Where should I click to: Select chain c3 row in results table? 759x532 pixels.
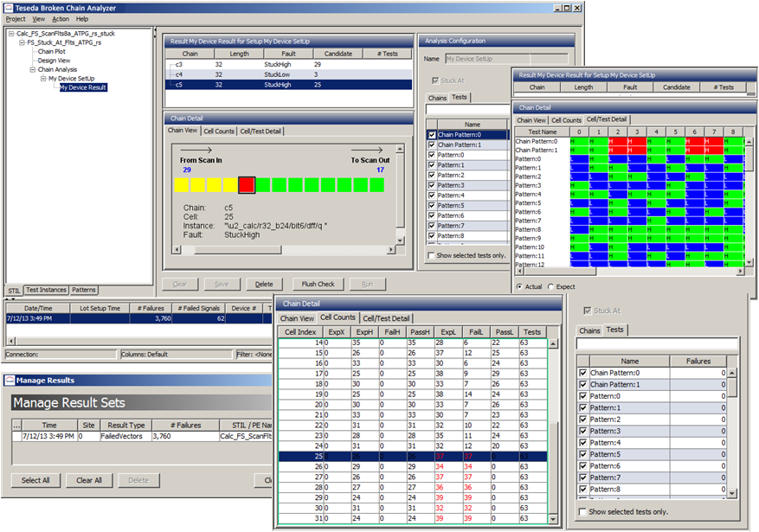[x=289, y=64]
